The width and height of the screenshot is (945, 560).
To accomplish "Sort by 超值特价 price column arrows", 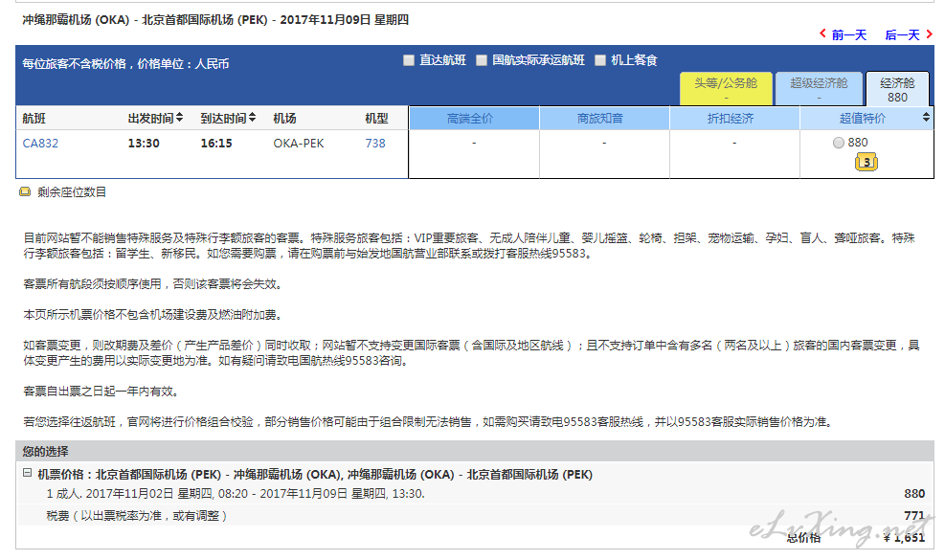I will coord(926,119).
